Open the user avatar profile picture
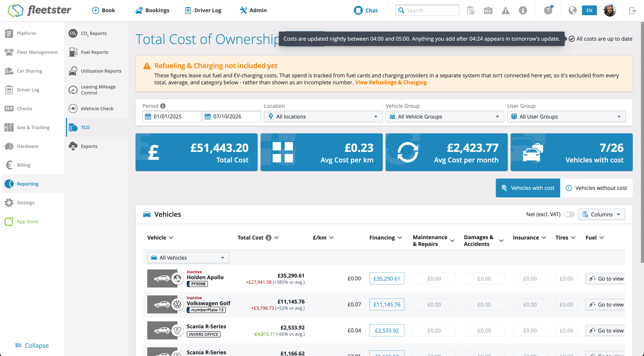Viewport: 644px width, 356px height. [x=610, y=11]
